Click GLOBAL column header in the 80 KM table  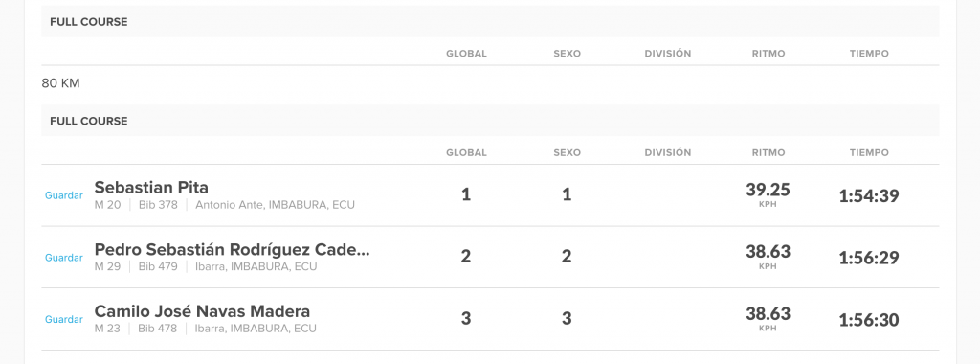point(466,152)
